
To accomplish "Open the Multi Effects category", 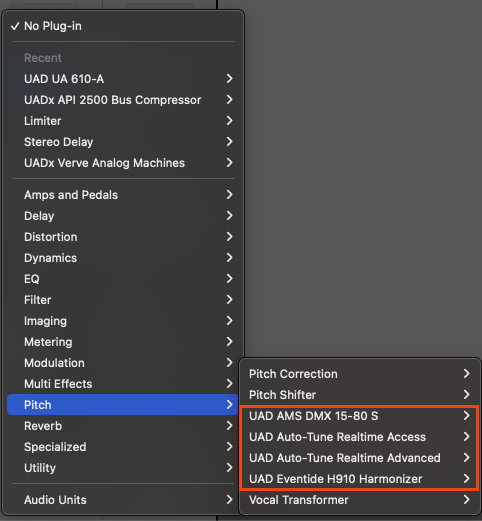I will (122, 384).
